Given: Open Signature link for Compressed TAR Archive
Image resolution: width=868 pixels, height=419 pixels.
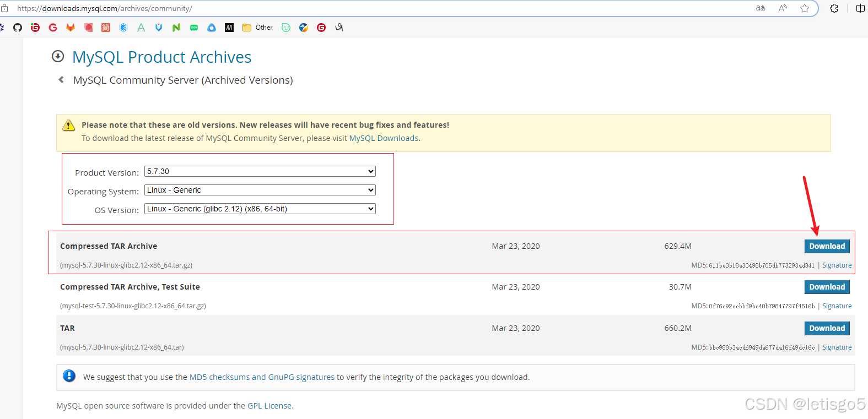Looking at the screenshot, I should click(x=837, y=265).
